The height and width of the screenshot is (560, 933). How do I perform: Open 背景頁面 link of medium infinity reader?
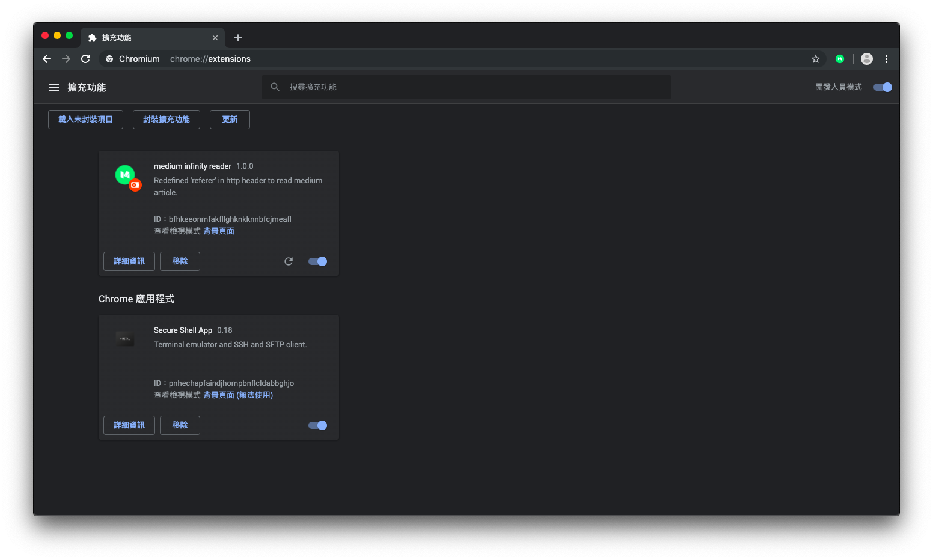[219, 231]
